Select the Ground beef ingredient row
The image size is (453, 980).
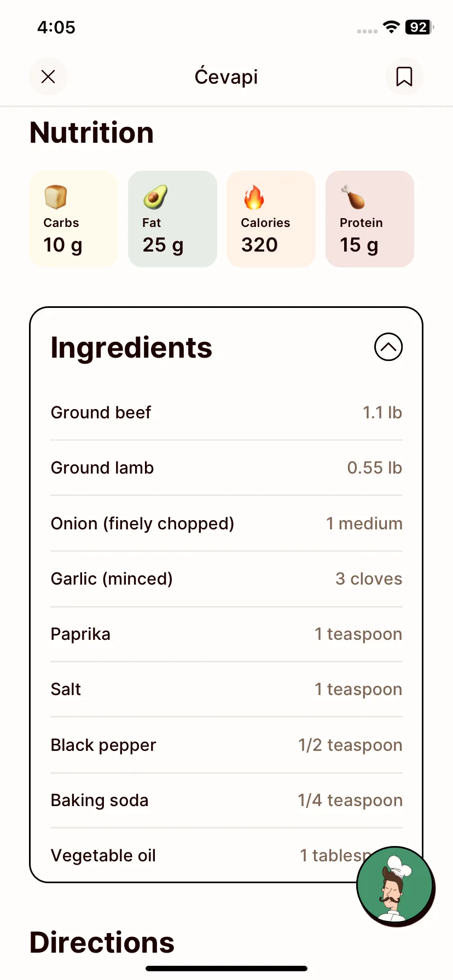tap(226, 412)
